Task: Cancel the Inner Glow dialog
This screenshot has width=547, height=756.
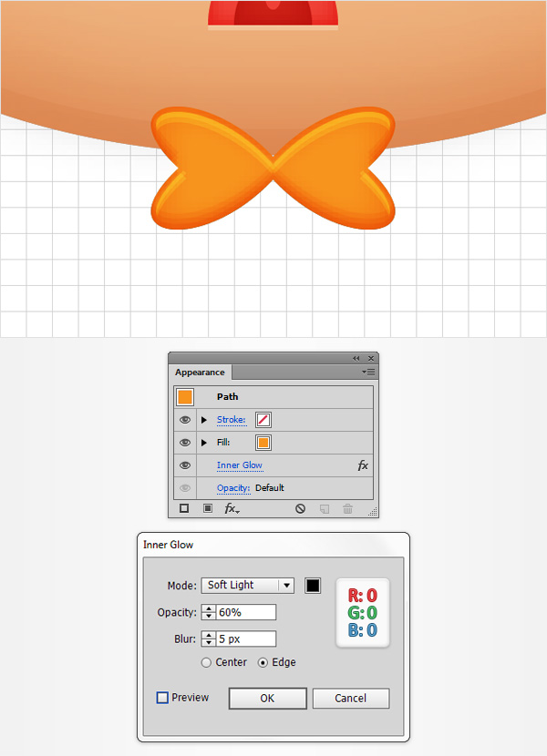Action: click(351, 698)
